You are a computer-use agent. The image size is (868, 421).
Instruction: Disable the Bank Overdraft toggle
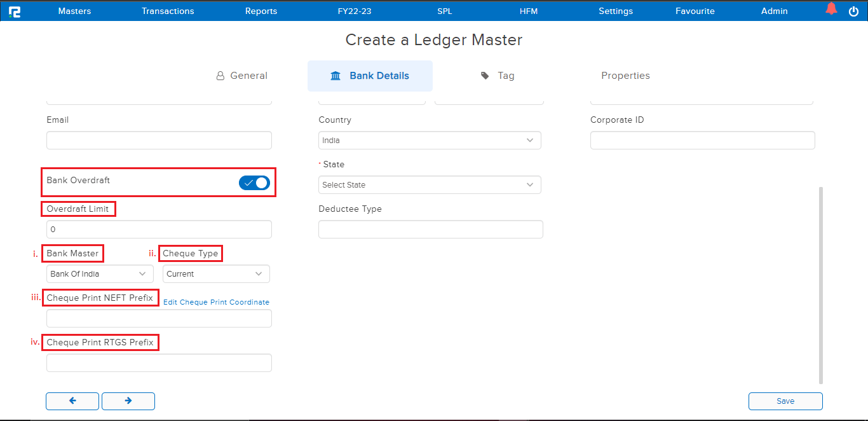[254, 183]
